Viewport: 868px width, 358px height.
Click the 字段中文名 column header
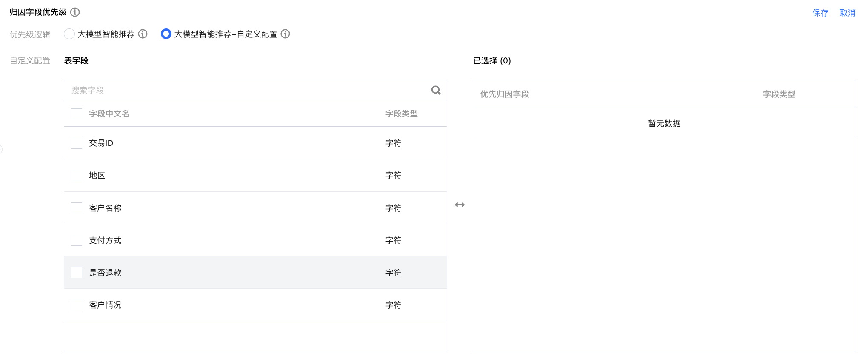109,114
